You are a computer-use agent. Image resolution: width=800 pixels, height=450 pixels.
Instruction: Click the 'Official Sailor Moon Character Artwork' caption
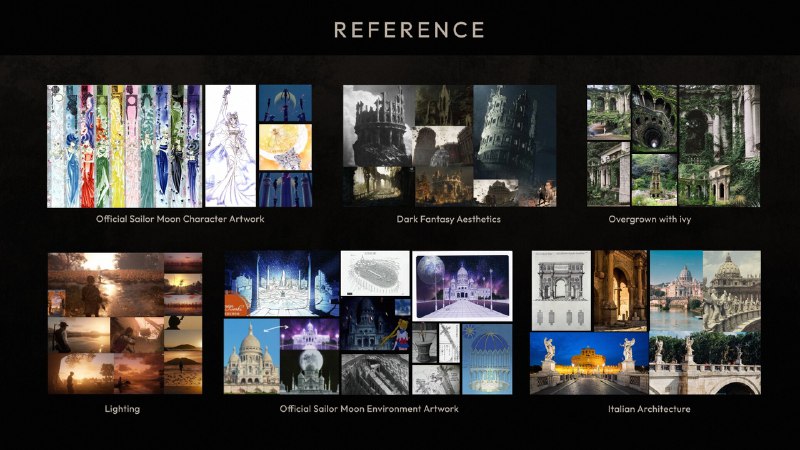pos(180,219)
